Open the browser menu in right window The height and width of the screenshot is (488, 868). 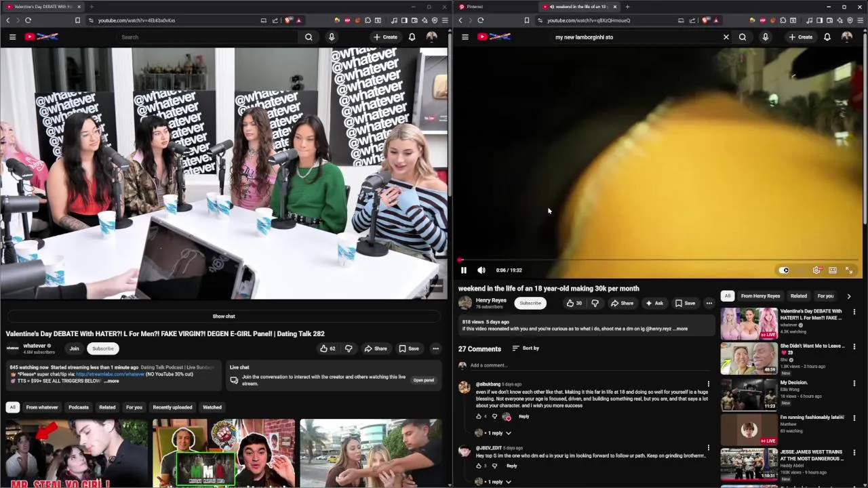point(861,20)
